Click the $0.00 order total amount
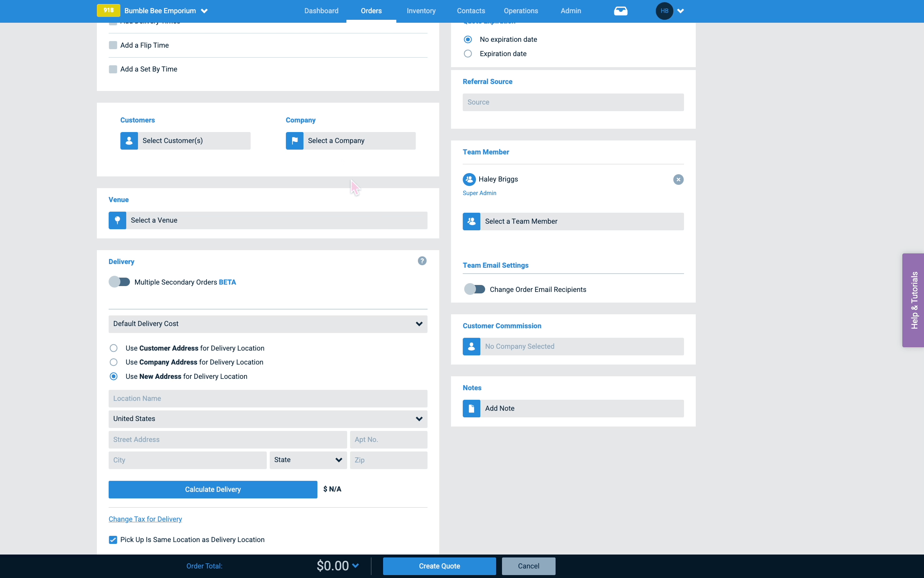 332,566
